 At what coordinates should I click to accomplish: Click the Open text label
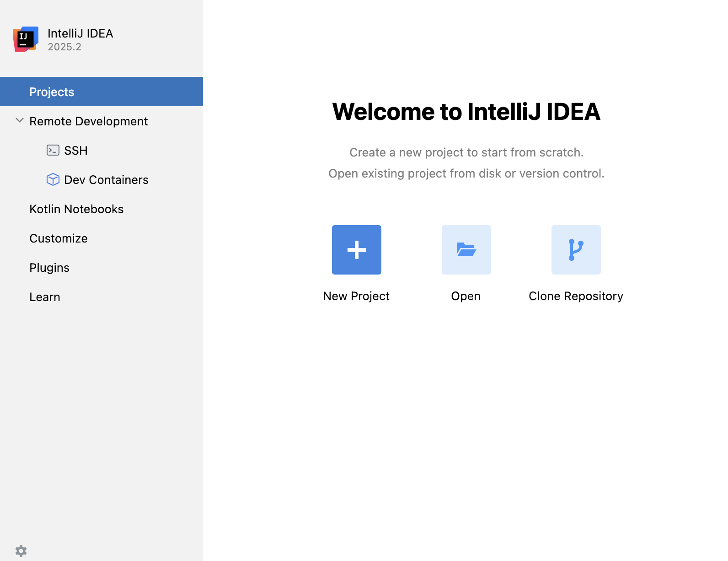point(466,296)
